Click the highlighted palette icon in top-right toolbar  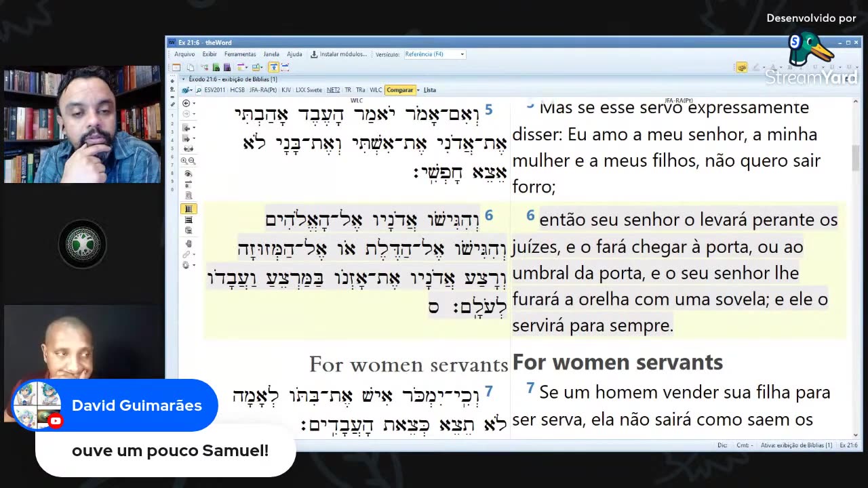741,67
